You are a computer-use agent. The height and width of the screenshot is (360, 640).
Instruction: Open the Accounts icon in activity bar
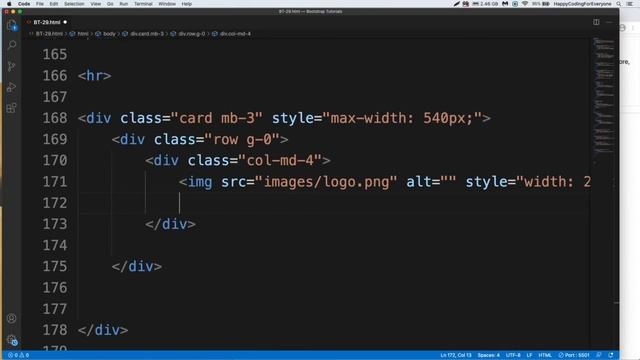click(12, 318)
